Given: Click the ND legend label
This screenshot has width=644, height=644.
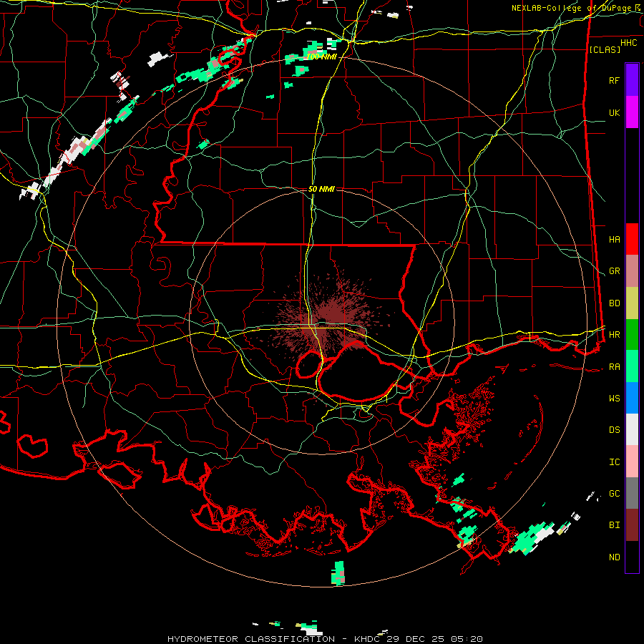Looking at the screenshot, I should (x=614, y=557).
